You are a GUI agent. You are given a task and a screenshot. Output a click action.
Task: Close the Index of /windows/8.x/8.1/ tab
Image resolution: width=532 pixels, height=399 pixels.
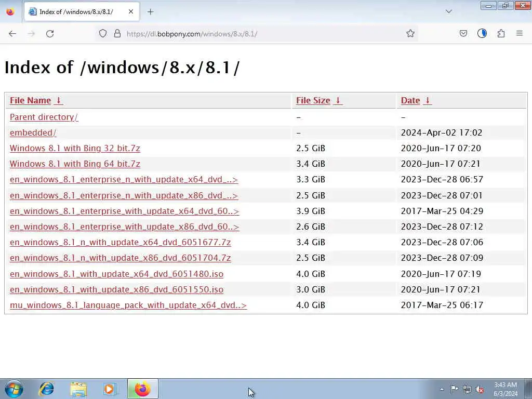pyautogui.click(x=131, y=11)
